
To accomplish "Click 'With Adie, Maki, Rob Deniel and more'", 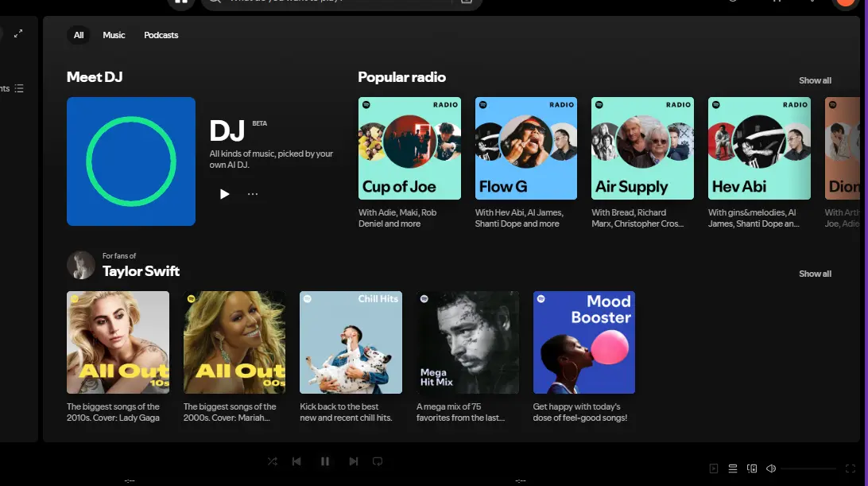I will pos(397,218).
